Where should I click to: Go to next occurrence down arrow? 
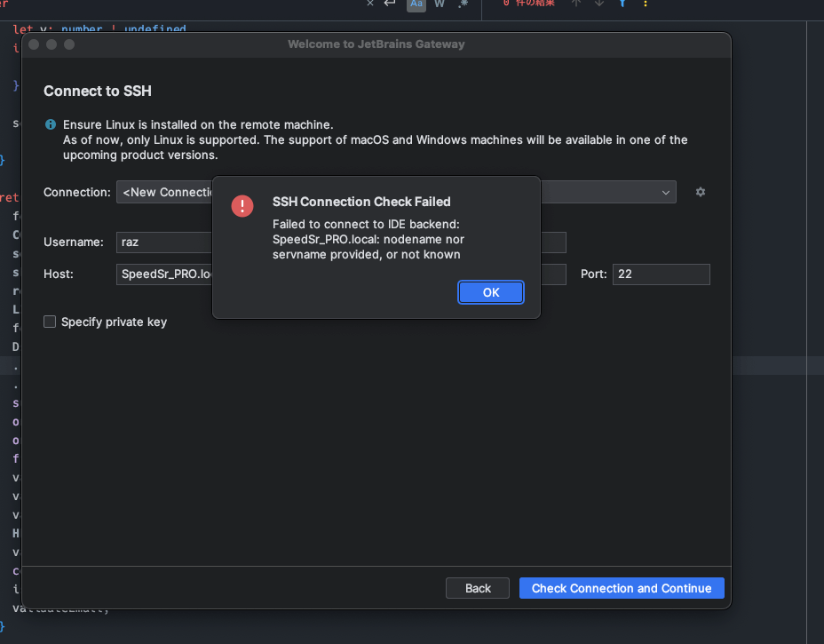599,4
